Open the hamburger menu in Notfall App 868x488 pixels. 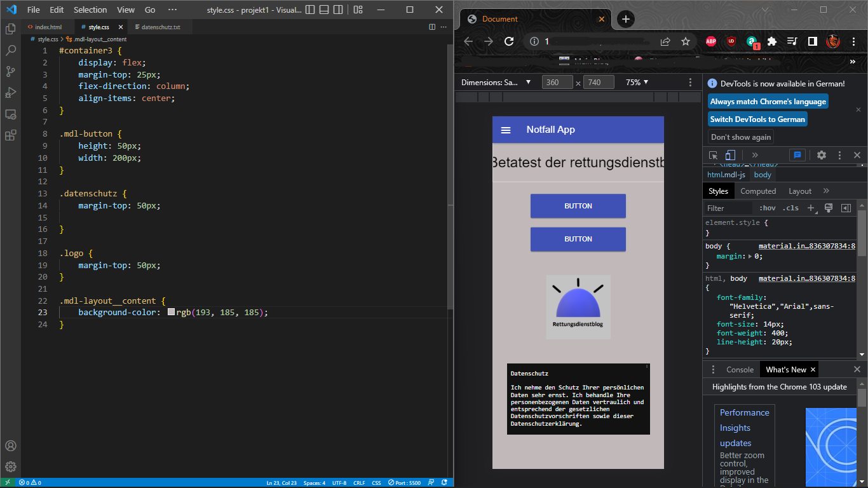click(x=506, y=130)
